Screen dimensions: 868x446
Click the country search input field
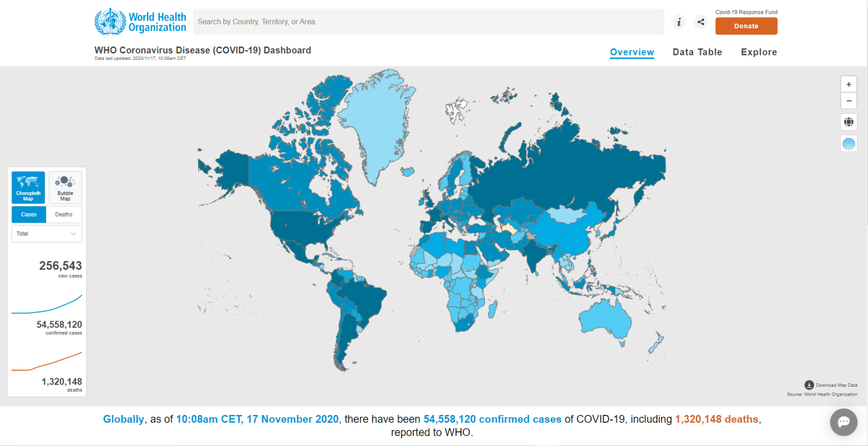(x=428, y=22)
